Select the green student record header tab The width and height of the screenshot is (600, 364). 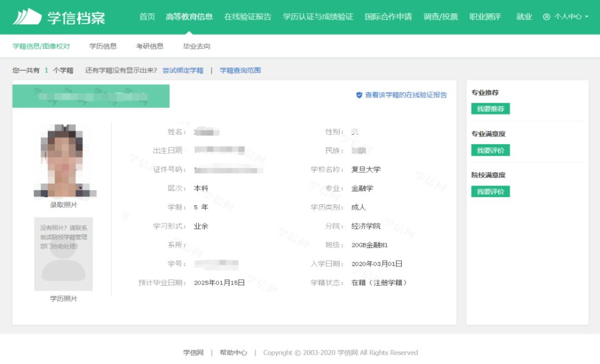[91, 96]
